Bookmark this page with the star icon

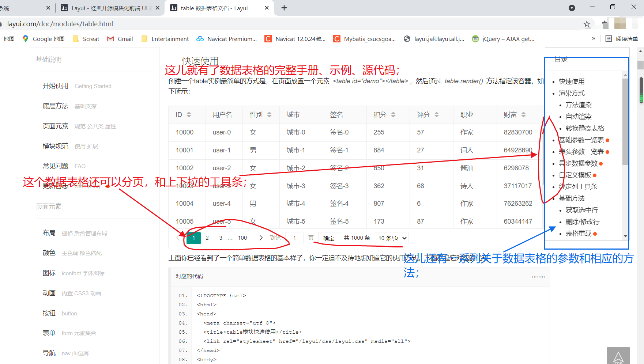587,24
